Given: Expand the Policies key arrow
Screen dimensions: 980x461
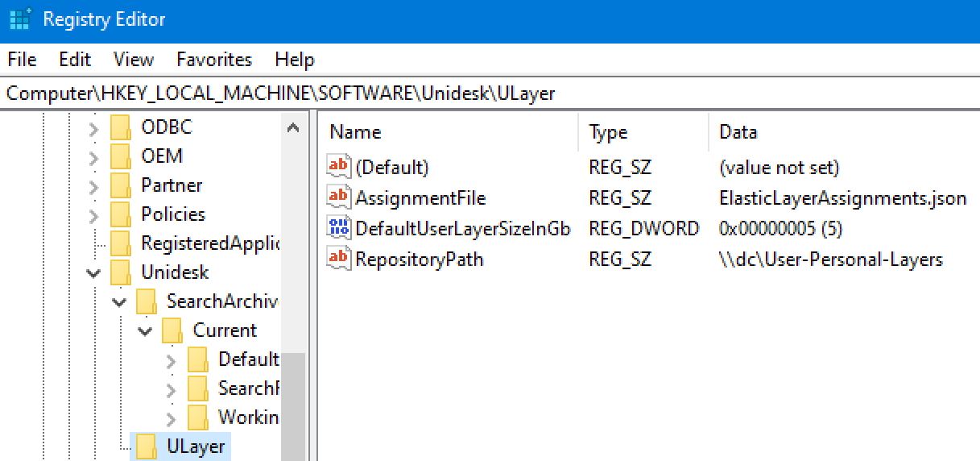Looking at the screenshot, I should tap(94, 214).
